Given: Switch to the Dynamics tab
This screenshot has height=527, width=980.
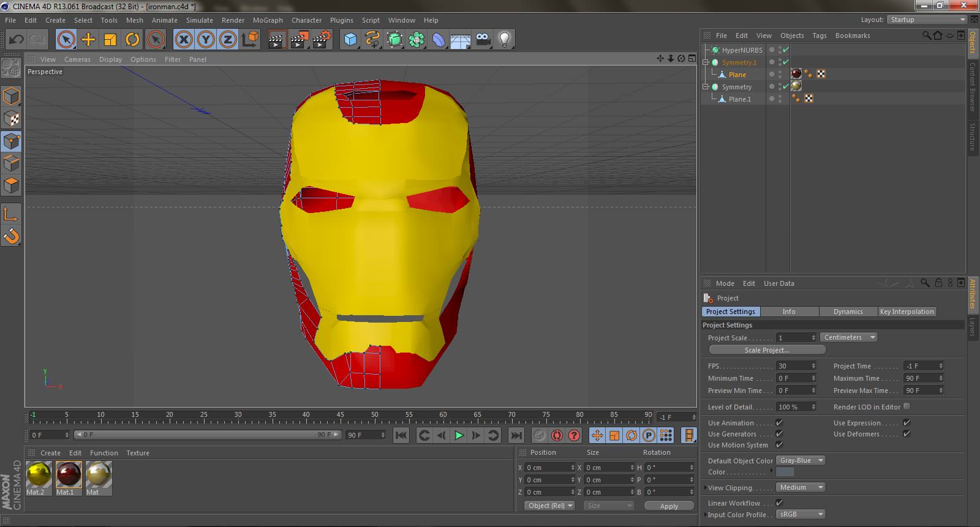Looking at the screenshot, I should [848, 312].
